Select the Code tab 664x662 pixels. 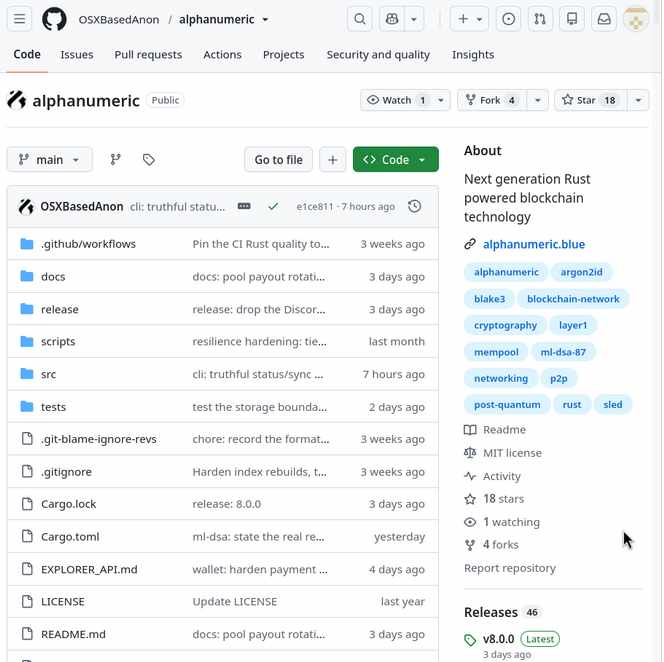pyautogui.click(x=27, y=55)
